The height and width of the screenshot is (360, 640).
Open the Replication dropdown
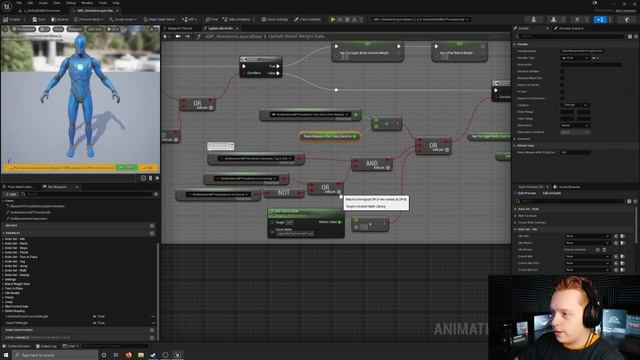tap(575, 125)
